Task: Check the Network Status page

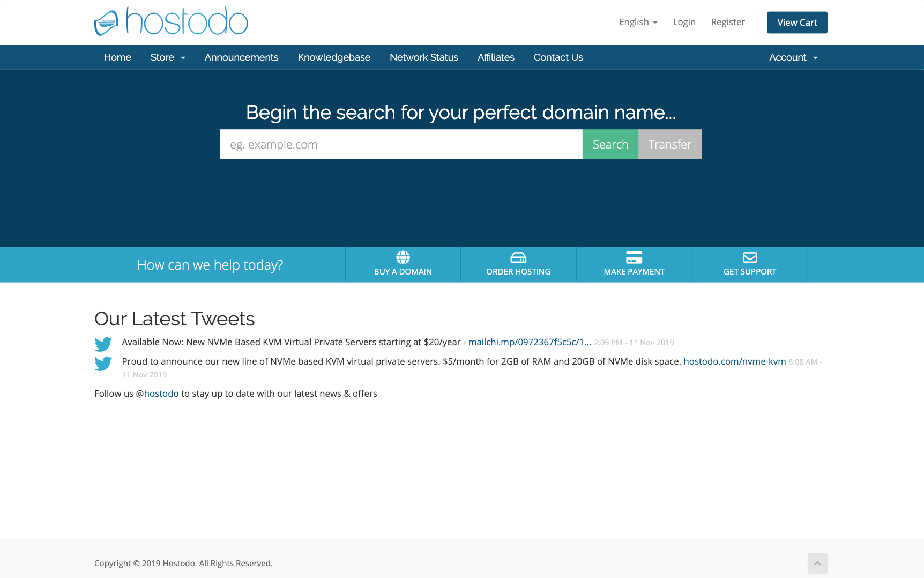Action: coord(424,57)
